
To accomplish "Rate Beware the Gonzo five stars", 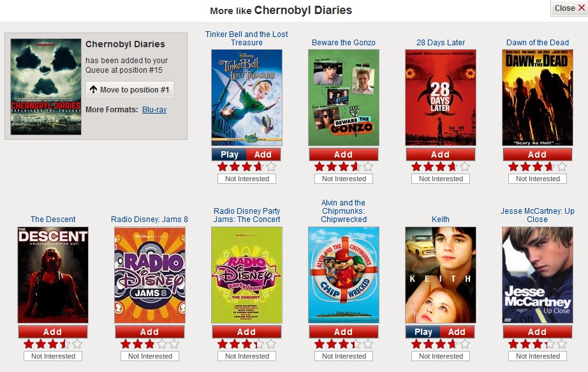I will [368, 167].
